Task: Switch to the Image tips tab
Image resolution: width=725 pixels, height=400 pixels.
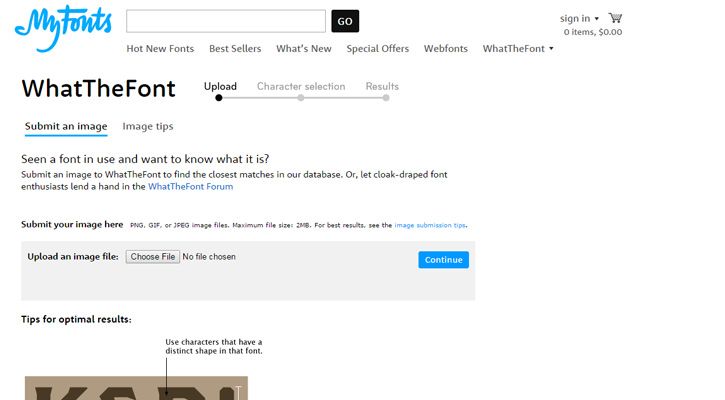Action: (x=147, y=126)
